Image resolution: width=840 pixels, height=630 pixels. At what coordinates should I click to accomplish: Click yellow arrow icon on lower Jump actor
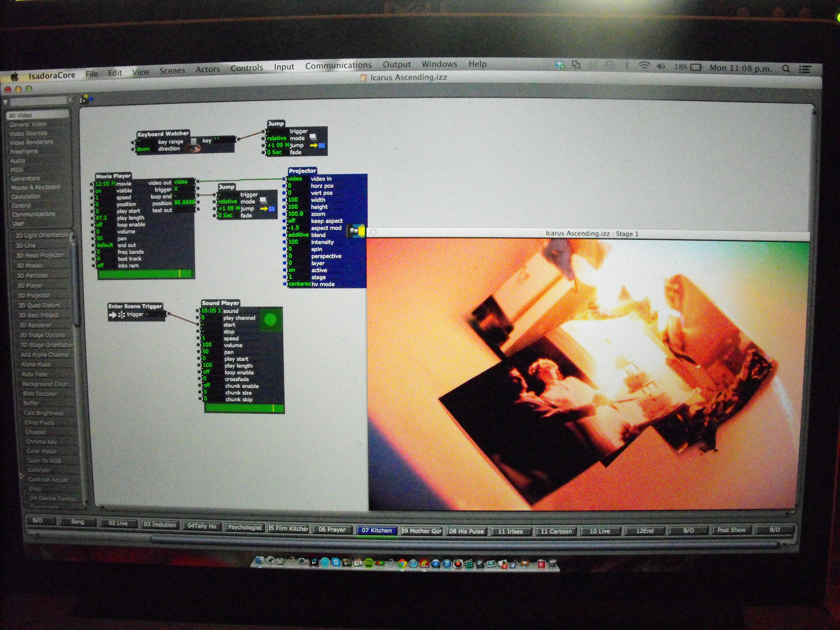pyautogui.click(x=264, y=208)
